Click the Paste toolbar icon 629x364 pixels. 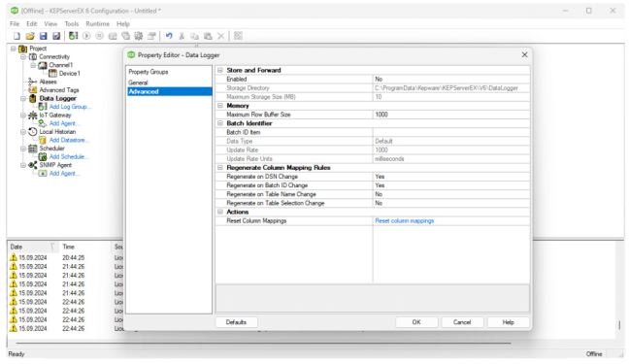[208, 36]
